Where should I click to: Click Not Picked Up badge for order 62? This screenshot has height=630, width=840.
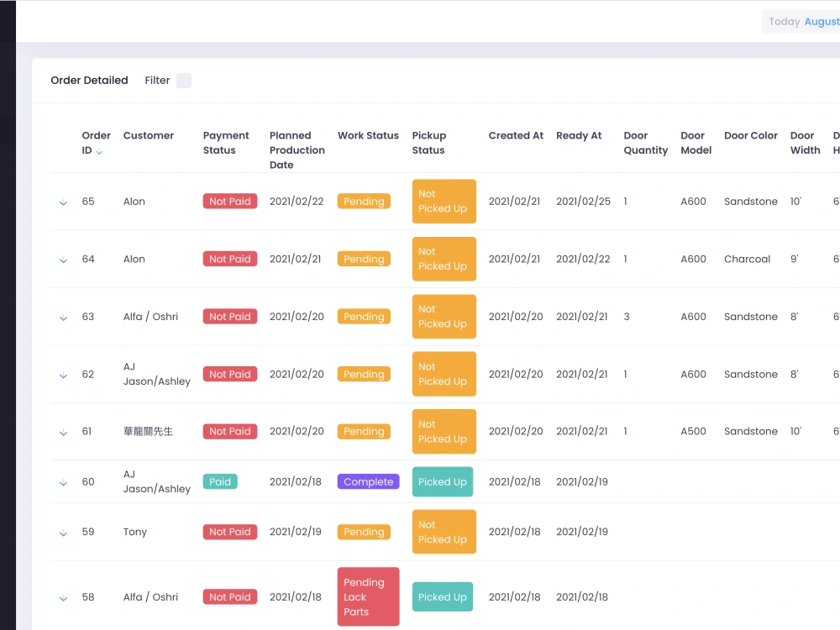[x=444, y=374]
